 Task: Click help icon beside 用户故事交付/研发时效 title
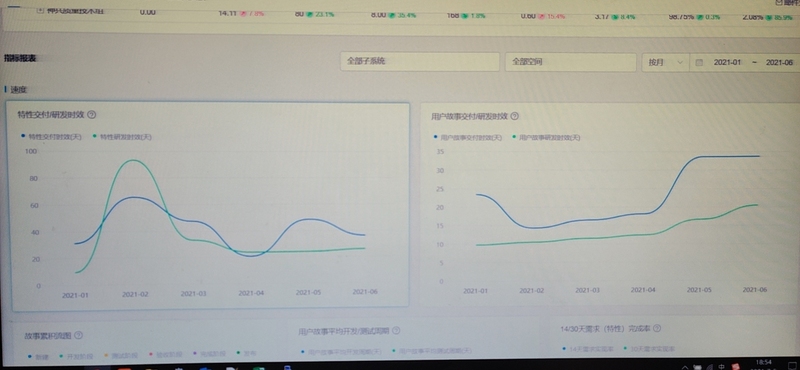pyautogui.click(x=514, y=116)
